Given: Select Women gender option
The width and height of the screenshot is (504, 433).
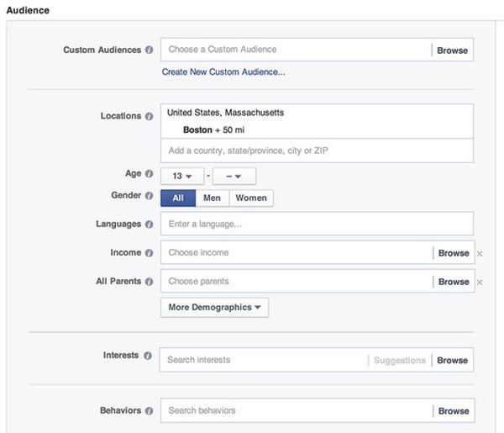Looking at the screenshot, I should click(x=251, y=198).
